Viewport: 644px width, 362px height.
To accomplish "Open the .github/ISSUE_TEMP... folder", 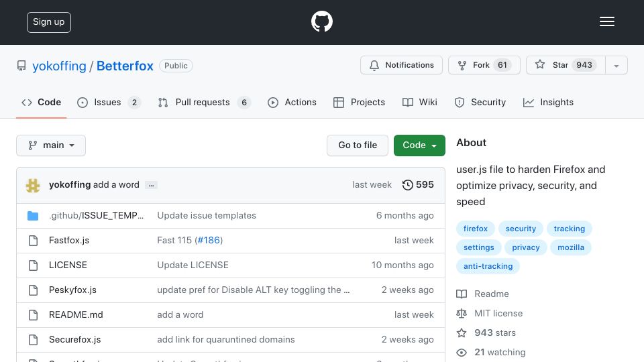I will [x=96, y=215].
